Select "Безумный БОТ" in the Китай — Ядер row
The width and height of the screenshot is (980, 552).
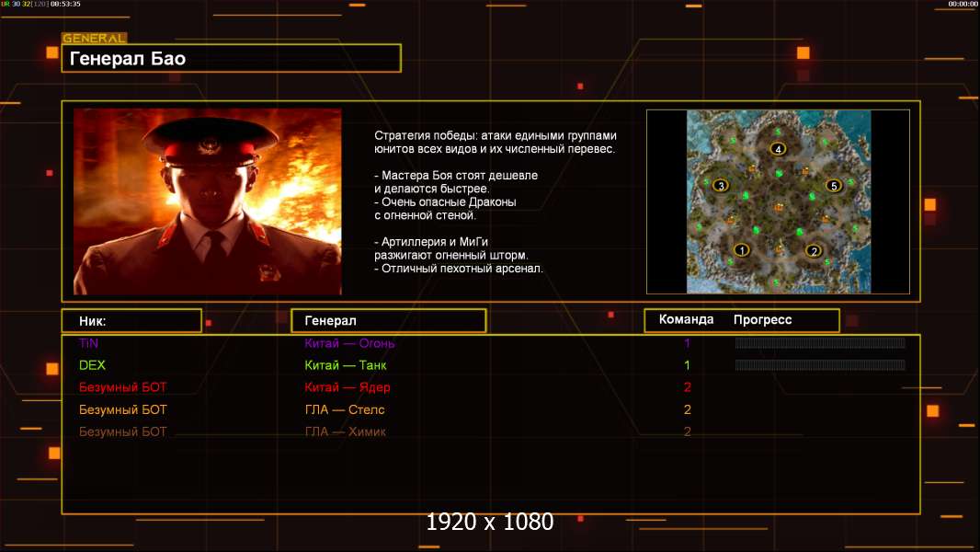(x=122, y=387)
